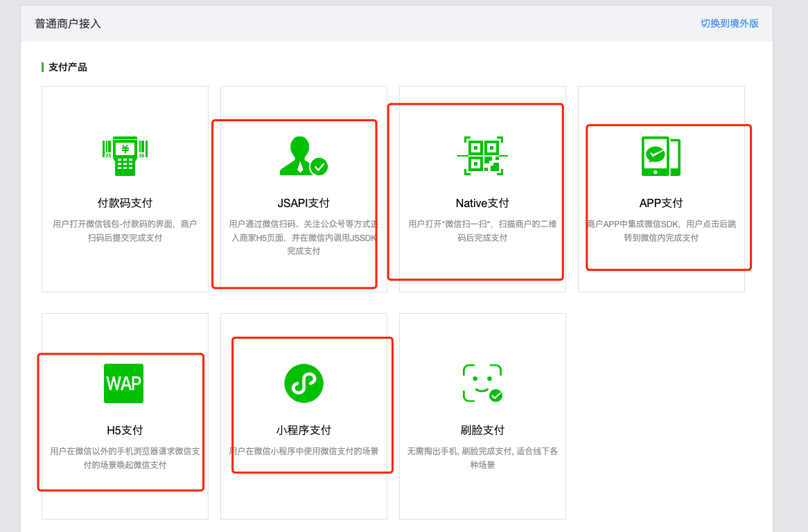Viewport: 808px width, 532px height.
Task: Click the 刷脸支付 title text
Action: point(482,430)
